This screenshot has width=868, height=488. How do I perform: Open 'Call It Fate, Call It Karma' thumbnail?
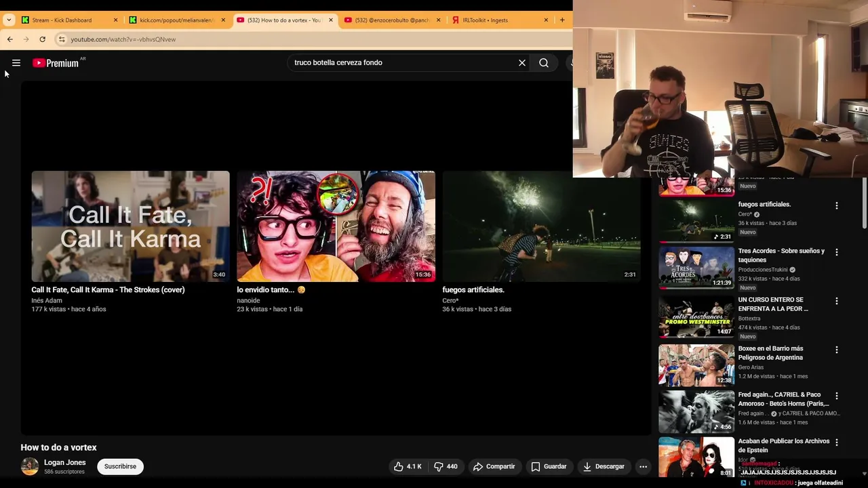pyautogui.click(x=130, y=226)
